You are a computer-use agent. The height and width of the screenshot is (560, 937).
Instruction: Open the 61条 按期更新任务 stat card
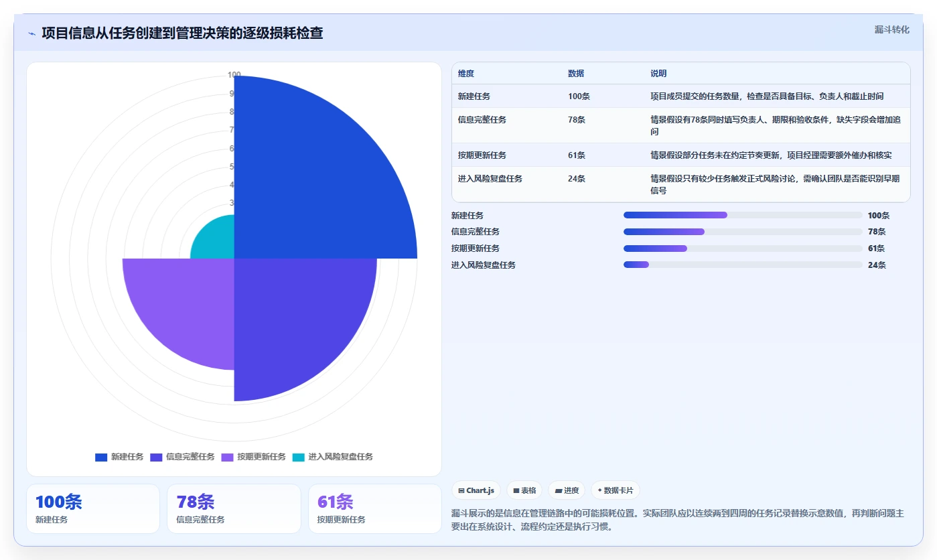point(375,509)
